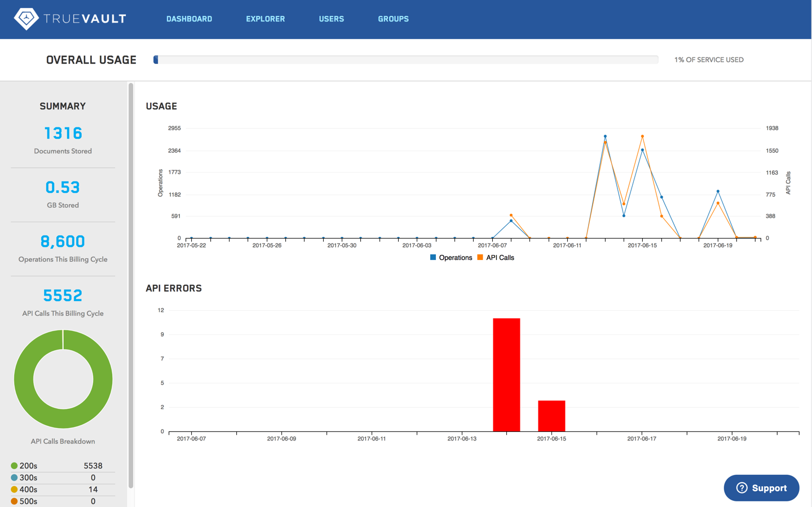
Task: Toggle the API Calls legend orange swatch
Action: pos(480,257)
